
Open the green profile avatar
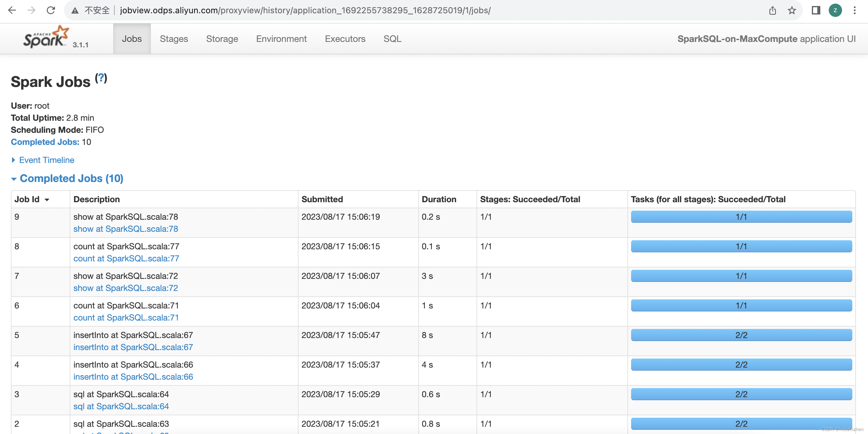click(x=835, y=11)
